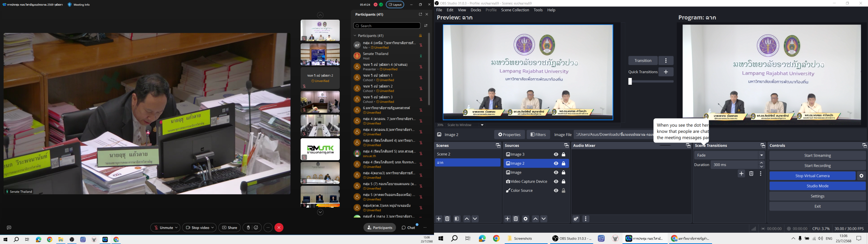
Task: Add a new scene in Scenes panel
Action: [x=439, y=219]
